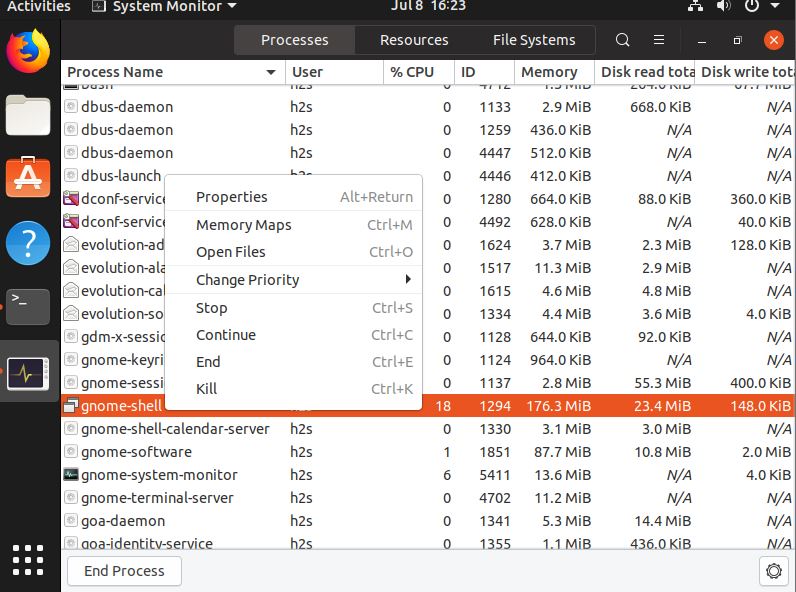Screen dimensions: 796x592
Task: Launch Firefox from the dock
Action: pyautogui.click(x=28, y=51)
